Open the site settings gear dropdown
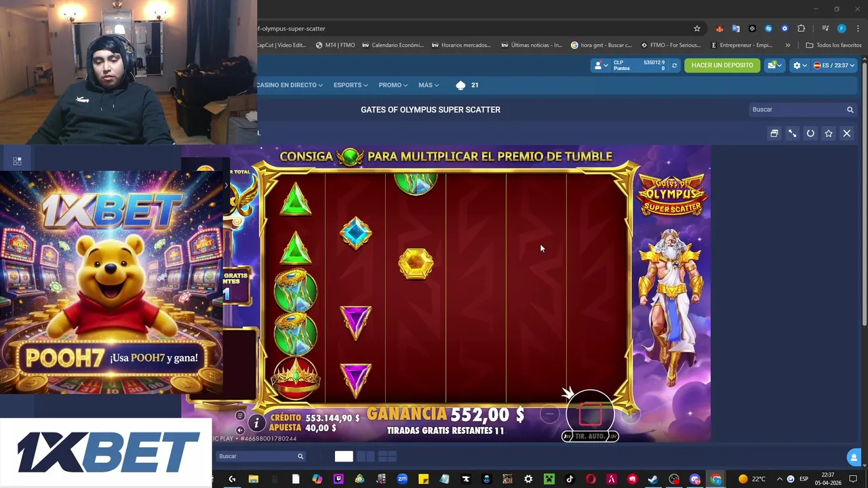 (800, 65)
